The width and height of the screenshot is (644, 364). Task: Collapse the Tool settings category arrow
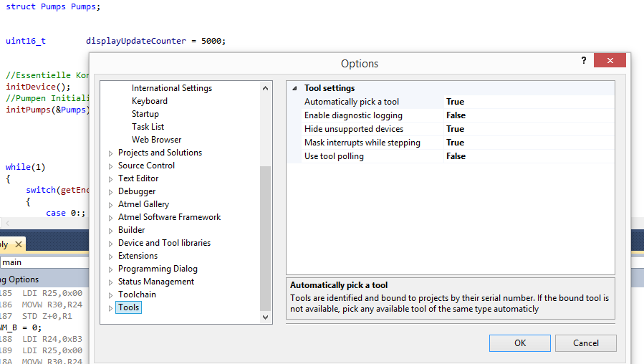point(294,88)
